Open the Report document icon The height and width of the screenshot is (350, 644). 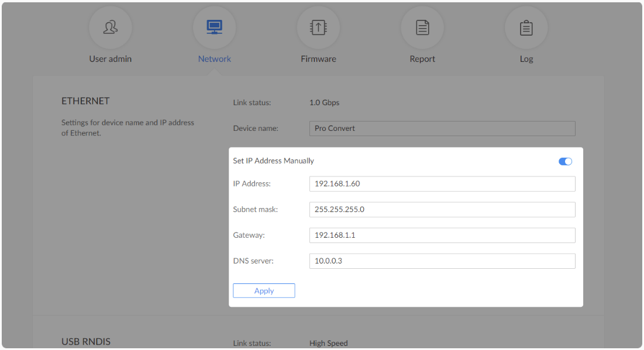pyautogui.click(x=422, y=27)
